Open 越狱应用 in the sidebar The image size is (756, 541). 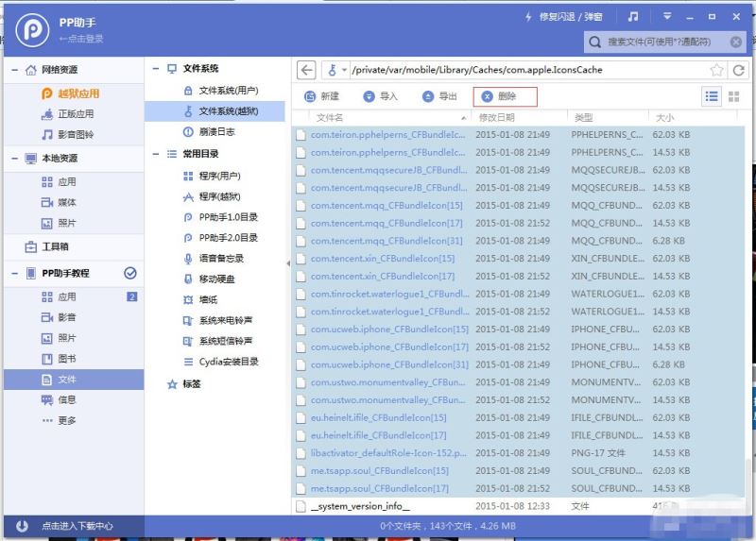point(70,93)
